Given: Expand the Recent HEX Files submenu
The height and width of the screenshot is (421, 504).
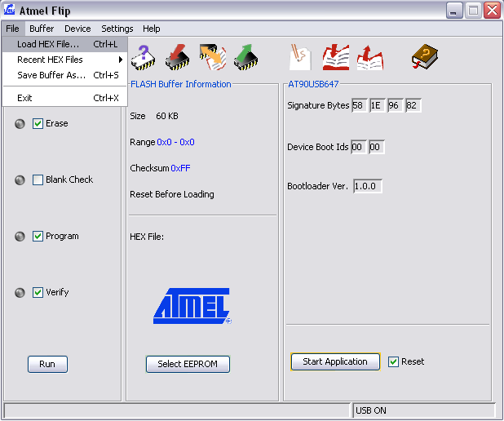Looking at the screenshot, I should [65, 60].
